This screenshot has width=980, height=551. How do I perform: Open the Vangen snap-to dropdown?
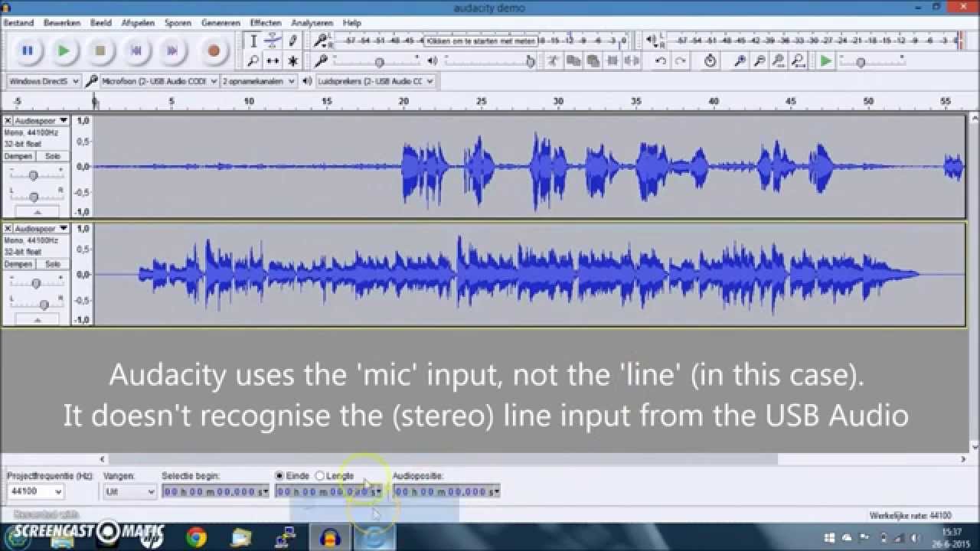(x=129, y=491)
